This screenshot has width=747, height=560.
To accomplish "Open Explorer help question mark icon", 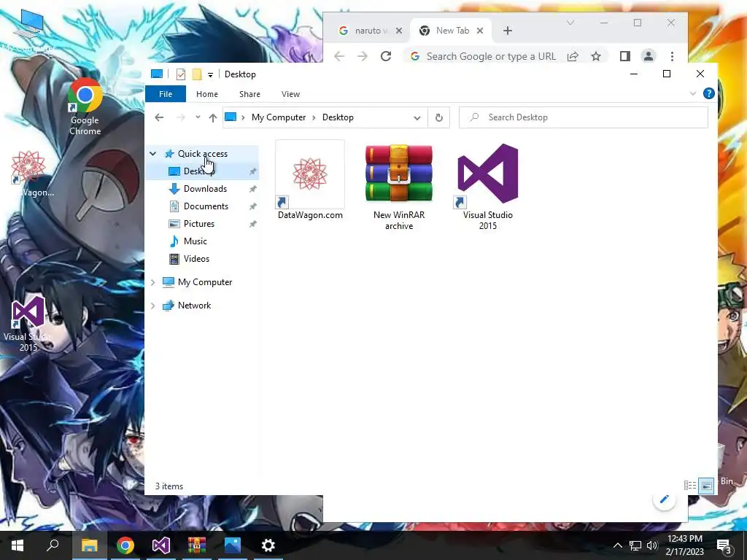I will pos(708,94).
